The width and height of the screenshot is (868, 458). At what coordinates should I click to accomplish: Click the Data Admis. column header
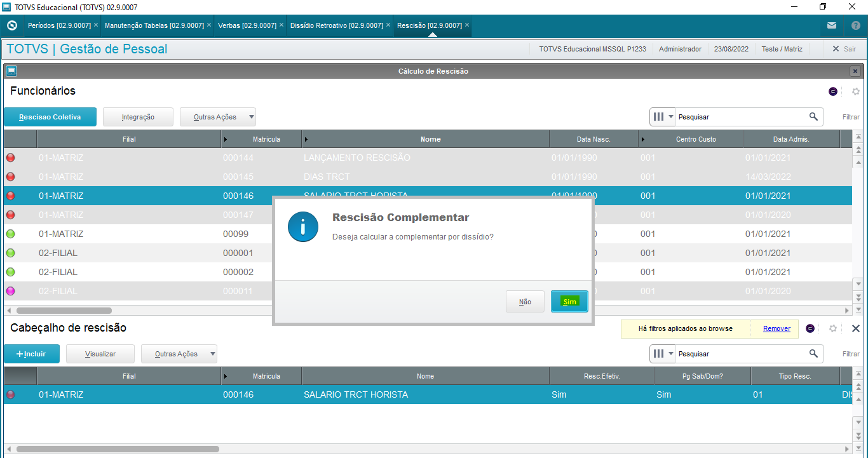tap(791, 139)
